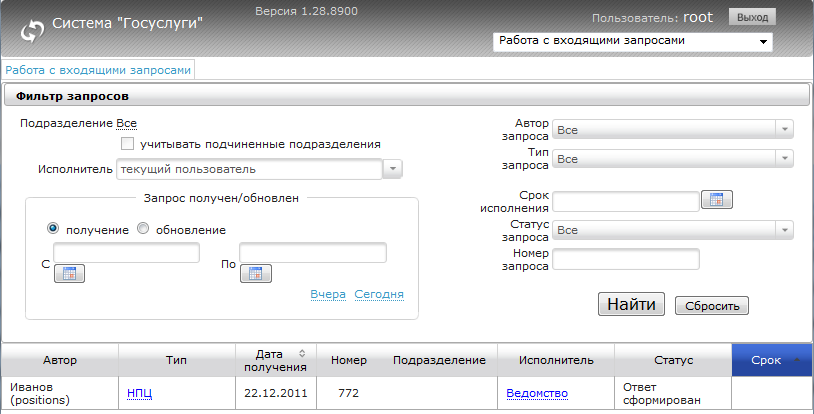This screenshot has height=414, width=814.
Task: Open the Автор запроса dropdown
Action: pyautogui.click(x=673, y=129)
